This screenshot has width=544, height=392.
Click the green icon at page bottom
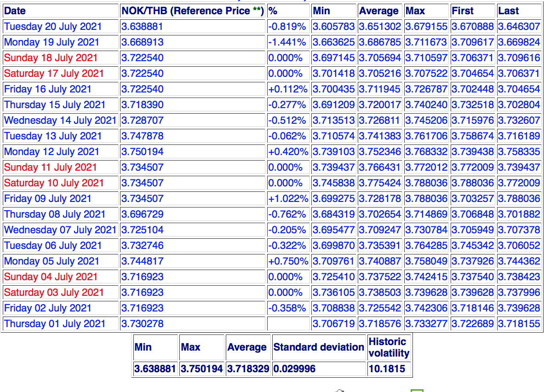(417, 390)
